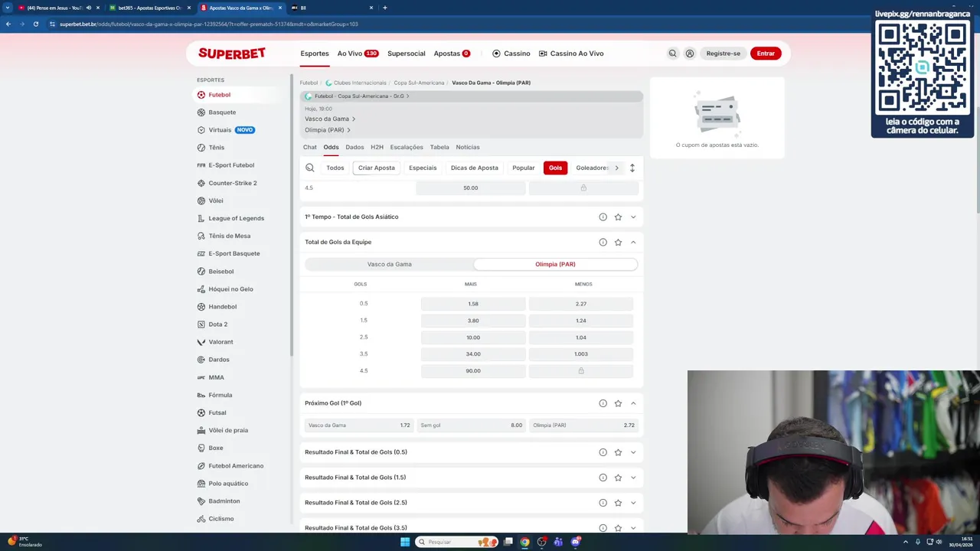The width and height of the screenshot is (980, 551).
Task: Open the search icon in Superbet header
Action: pos(672,54)
